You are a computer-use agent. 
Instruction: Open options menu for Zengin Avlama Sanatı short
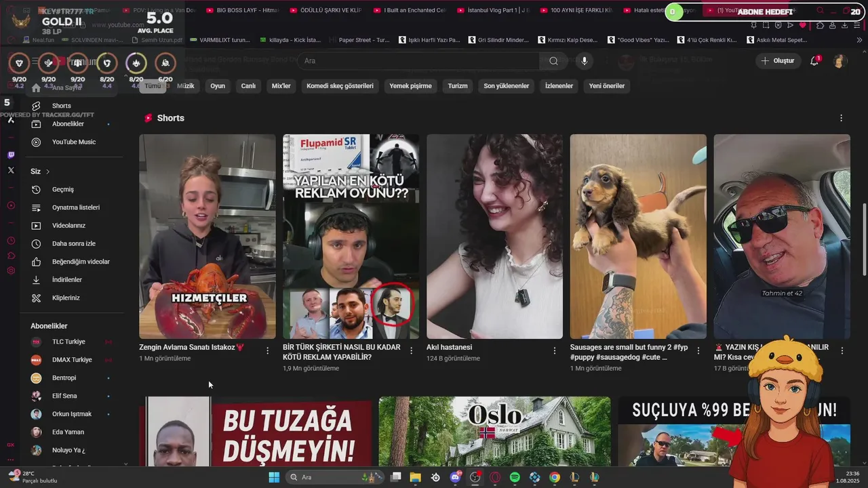tap(267, 350)
